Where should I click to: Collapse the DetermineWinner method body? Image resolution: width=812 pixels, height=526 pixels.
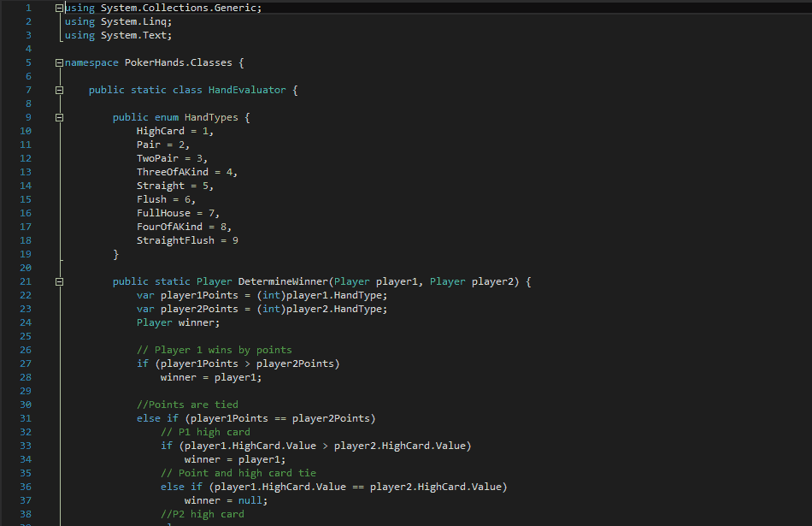pos(59,281)
